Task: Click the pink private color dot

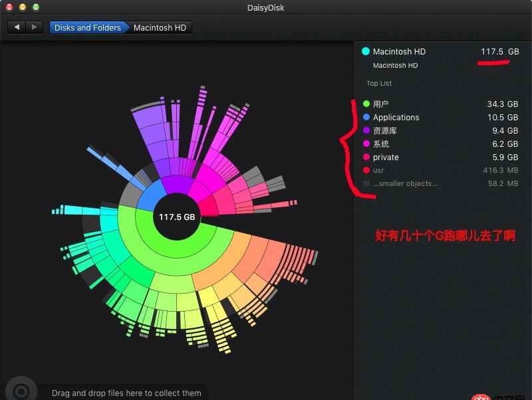Action: tap(366, 157)
